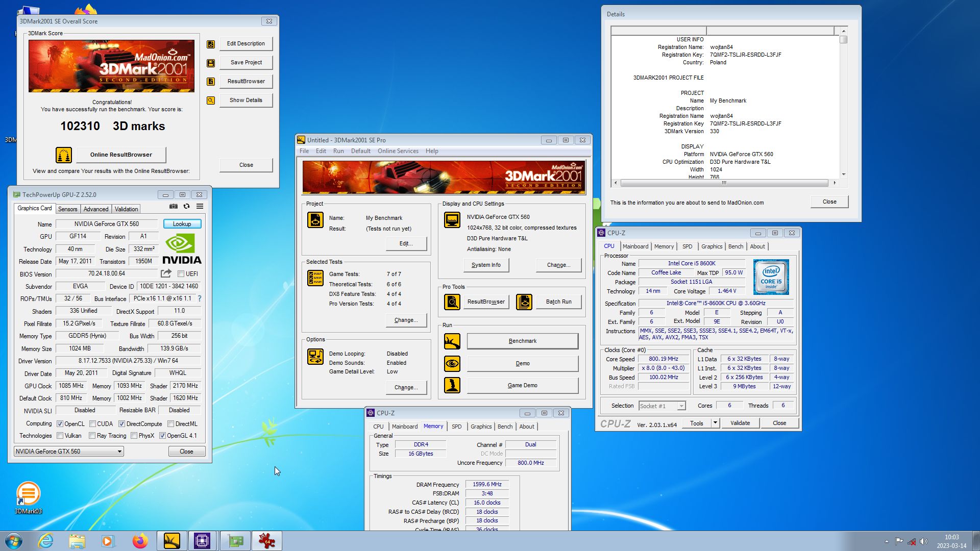The image size is (980, 551).
Task: Click Close in the Details window
Action: [x=829, y=202]
